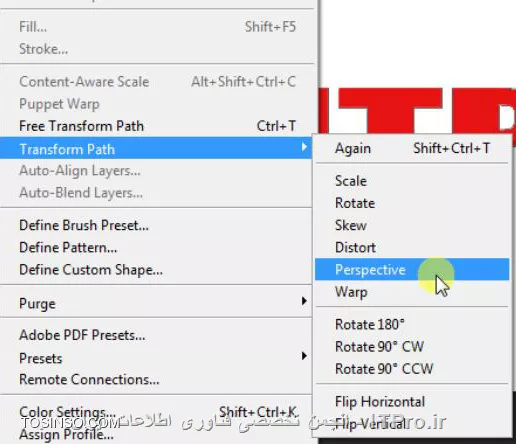Image resolution: width=516 pixels, height=444 pixels.
Task: Select the Skew transform option
Action: pos(412,225)
